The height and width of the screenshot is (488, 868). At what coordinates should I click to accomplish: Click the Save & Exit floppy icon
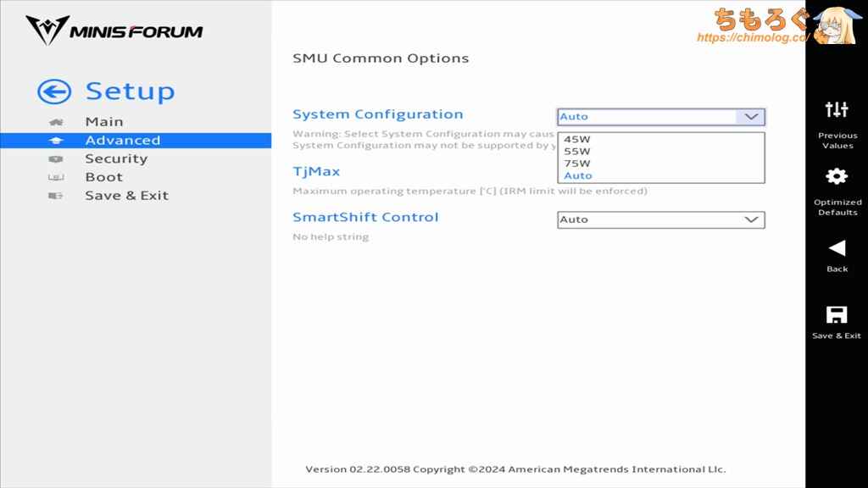[837, 315]
